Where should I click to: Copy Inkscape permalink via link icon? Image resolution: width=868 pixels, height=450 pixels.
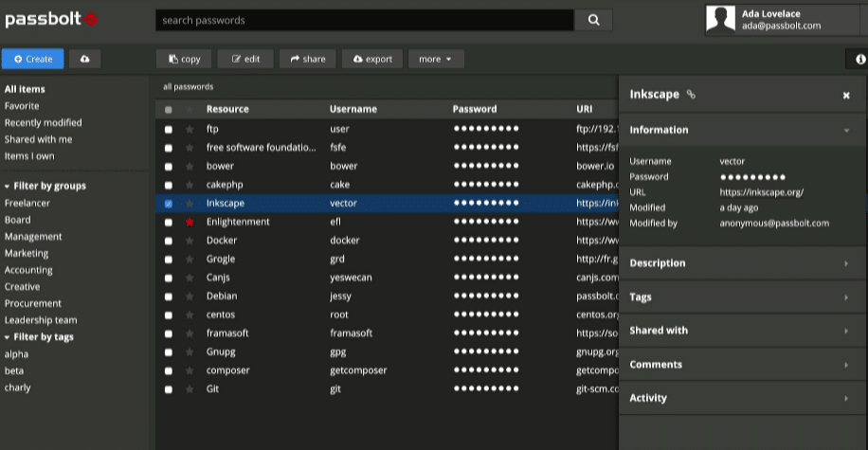point(691,94)
